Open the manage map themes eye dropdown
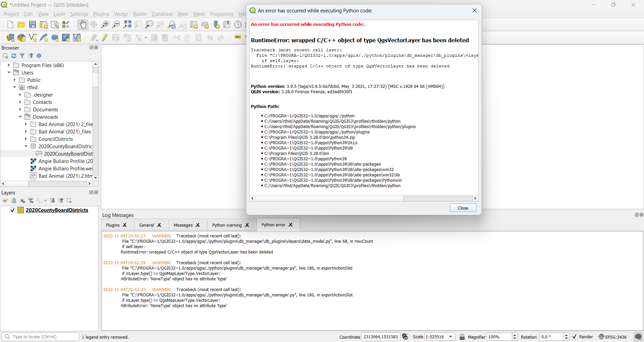The width and height of the screenshot is (644, 342). [22, 201]
